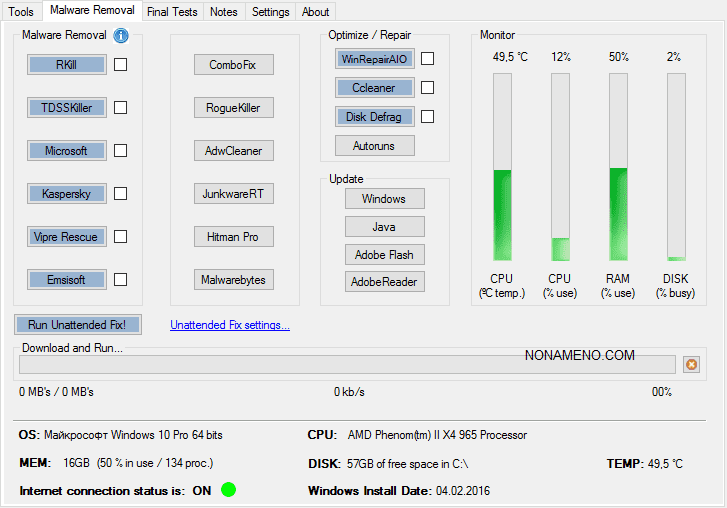Screen dimensions: 727x508
Task: Click the red cancel download icon
Action: [690, 365]
